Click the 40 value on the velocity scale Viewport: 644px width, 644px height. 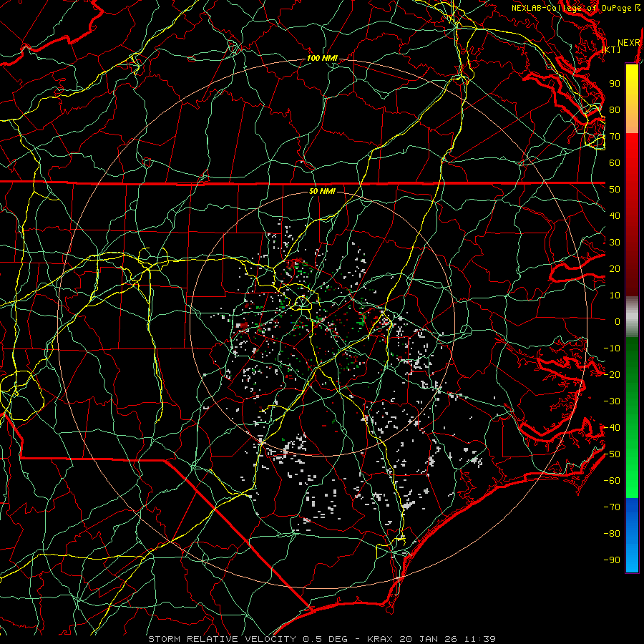click(615, 215)
